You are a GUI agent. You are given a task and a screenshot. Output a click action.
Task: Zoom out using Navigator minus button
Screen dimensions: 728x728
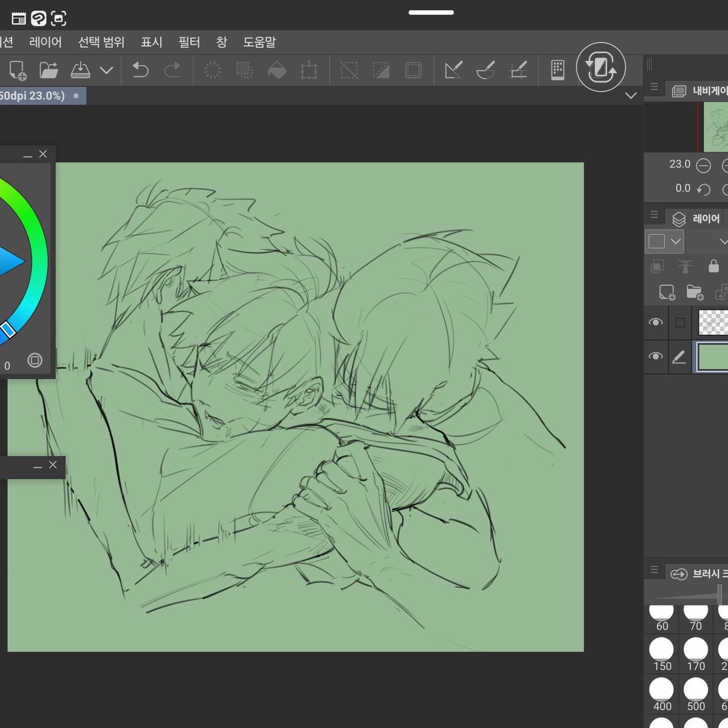(x=703, y=165)
